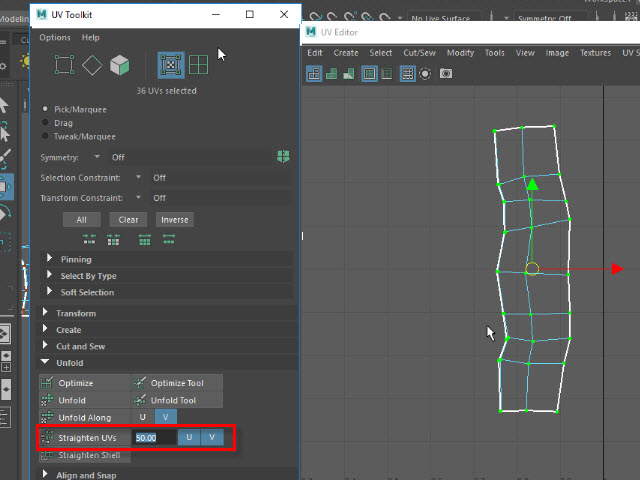640x480 pixels.
Task: Switch to vertex selection mode icon
Action: coord(64,65)
